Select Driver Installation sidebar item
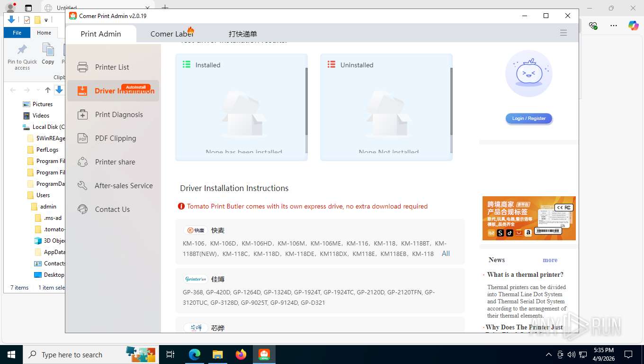 [x=113, y=91]
